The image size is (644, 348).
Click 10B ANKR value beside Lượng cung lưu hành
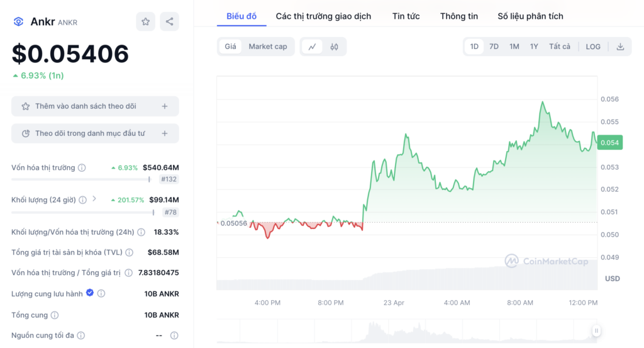pyautogui.click(x=162, y=294)
